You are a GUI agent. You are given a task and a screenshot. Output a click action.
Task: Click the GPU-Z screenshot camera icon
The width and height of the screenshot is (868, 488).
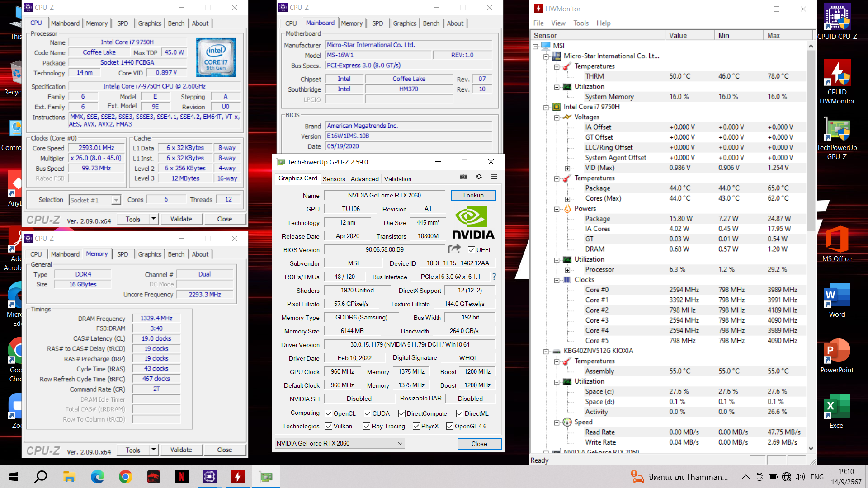click(463, 177)
